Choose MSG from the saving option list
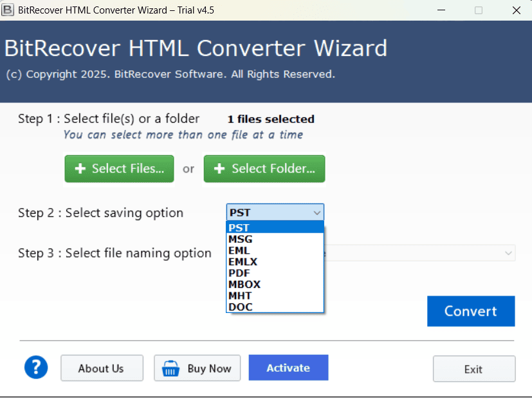 (275, 239)
